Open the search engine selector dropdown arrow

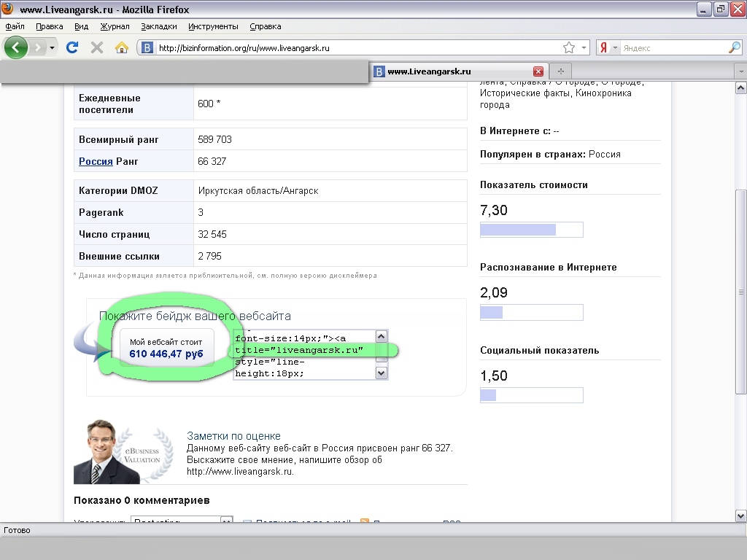pyautogui.click(x=614, y=47)
